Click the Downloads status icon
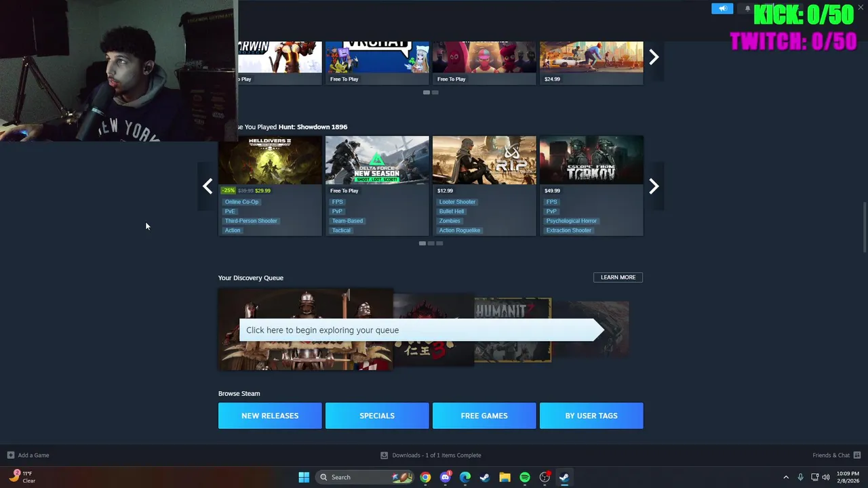 point(384,455)
